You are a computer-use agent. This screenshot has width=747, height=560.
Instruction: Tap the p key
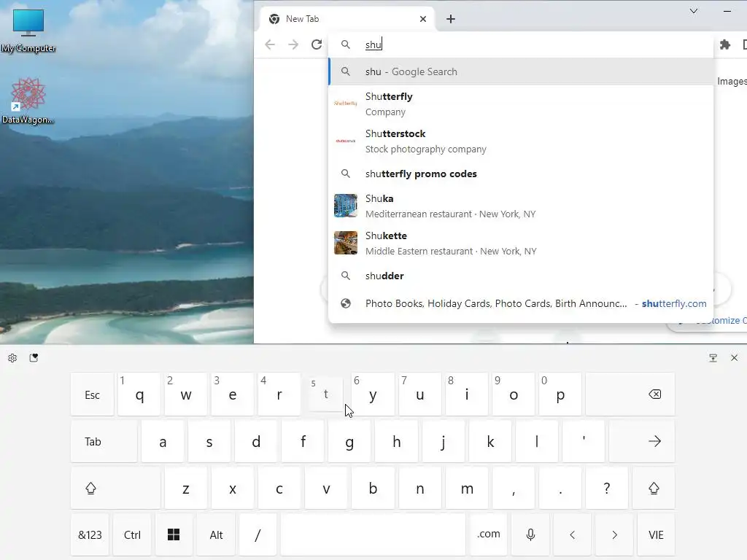(x=560, y=394)
